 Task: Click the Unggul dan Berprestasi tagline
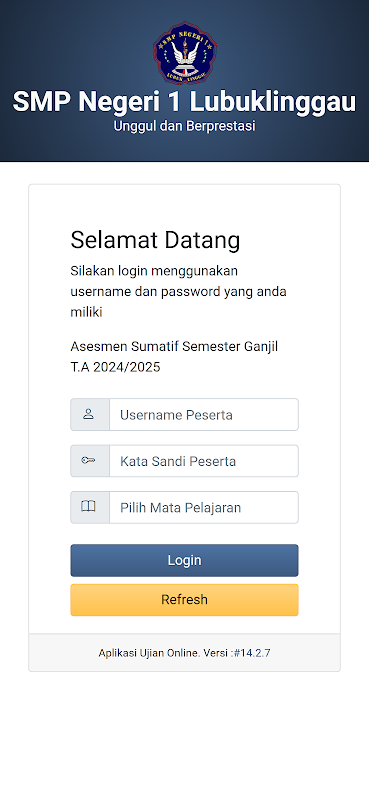[x=184, y=126]
